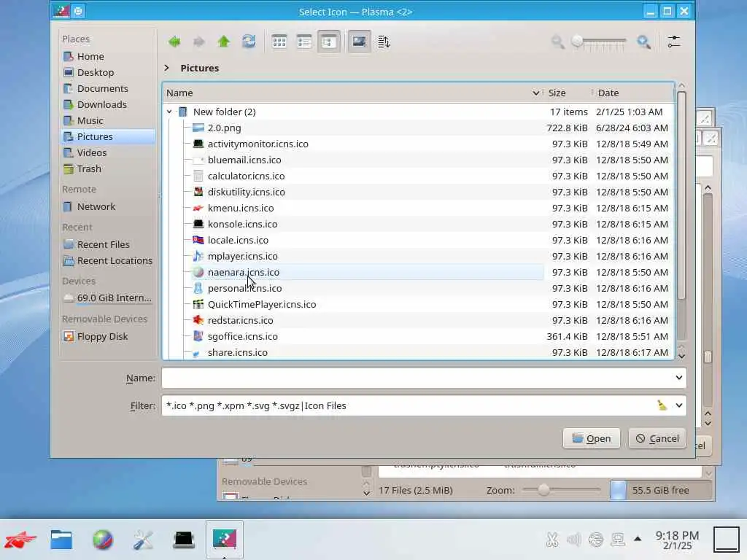The image size is (747, 560).
Task: Click the zoom in magnifier icon
Action: [x=643, y=42]
